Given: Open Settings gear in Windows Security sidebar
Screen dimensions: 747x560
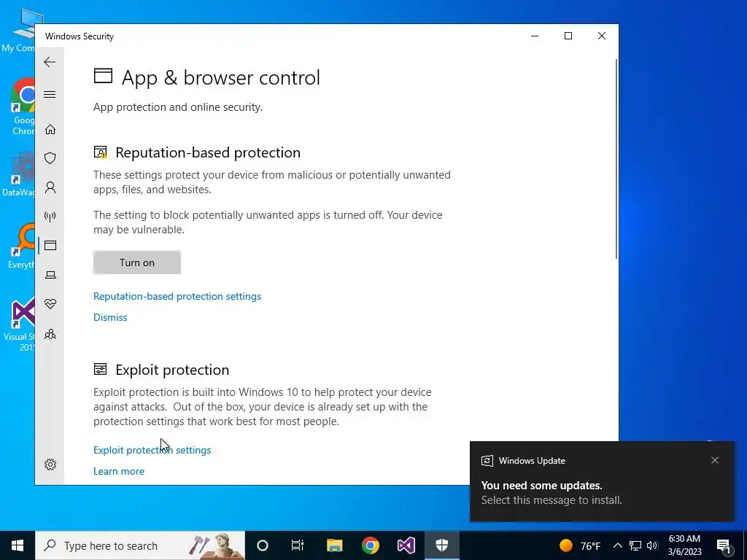Looking at the screenshot, I should (x=50, y=464).
